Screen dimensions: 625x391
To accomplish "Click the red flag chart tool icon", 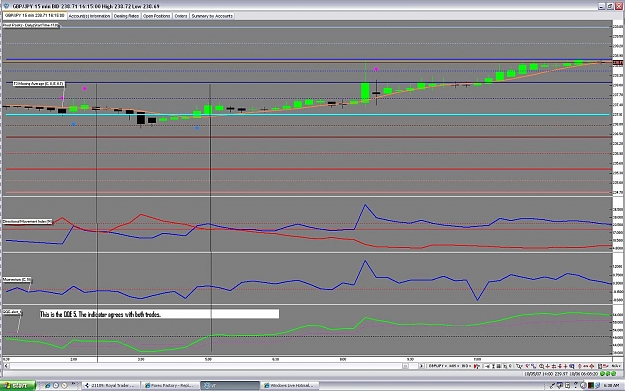I will [x=477, y=366].
